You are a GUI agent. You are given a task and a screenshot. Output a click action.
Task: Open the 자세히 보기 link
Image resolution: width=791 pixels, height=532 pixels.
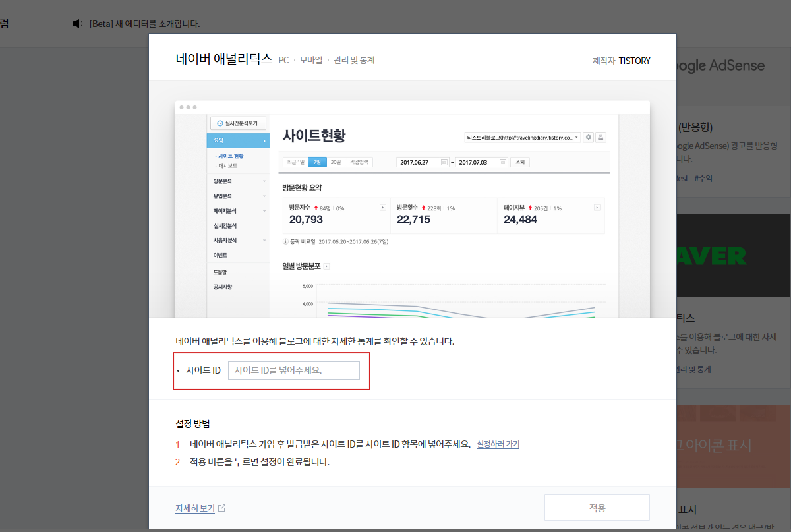(x=195, y=508)
